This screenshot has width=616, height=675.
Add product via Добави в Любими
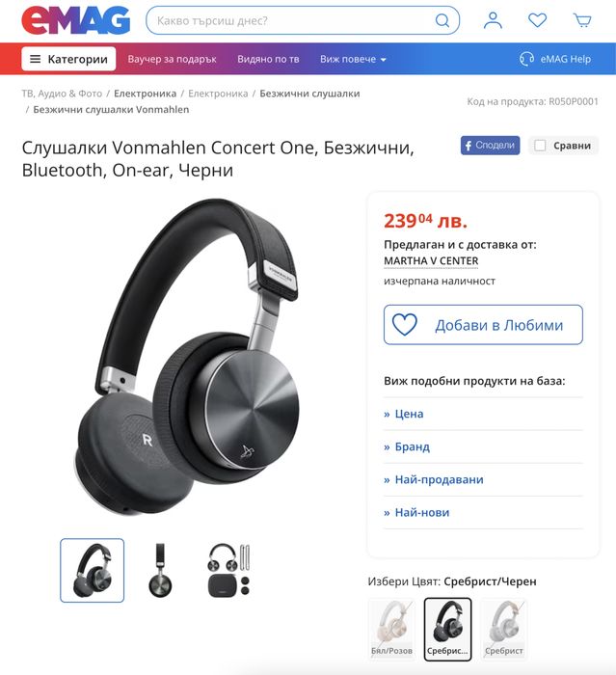pyautogui.click(x=483, y=325)
